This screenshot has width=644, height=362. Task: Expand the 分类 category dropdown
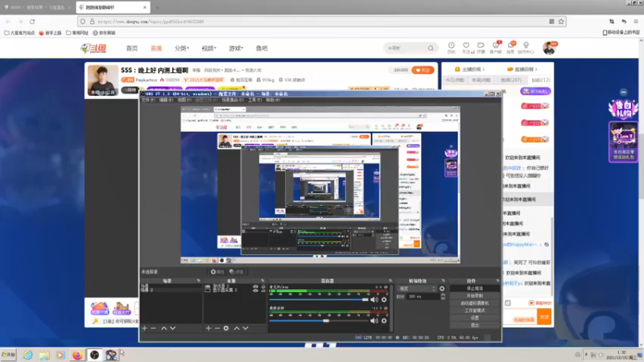[x=182, y=48]
